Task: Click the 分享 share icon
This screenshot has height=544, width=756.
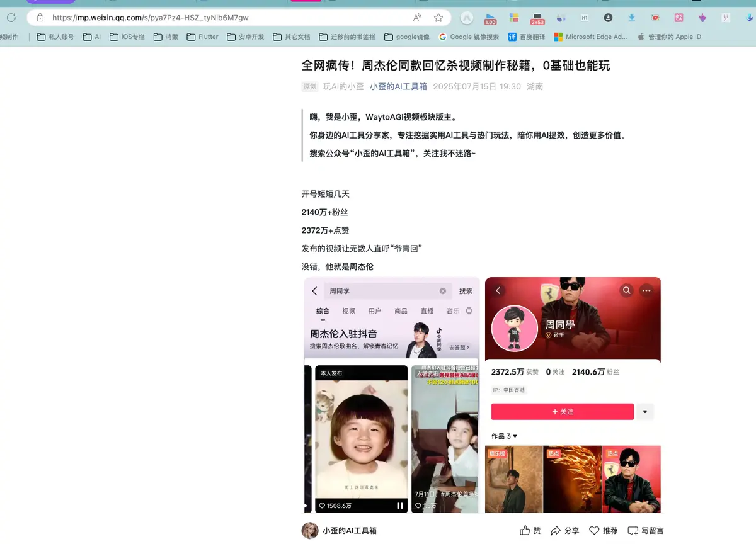Action: click(x=556, y=531)
